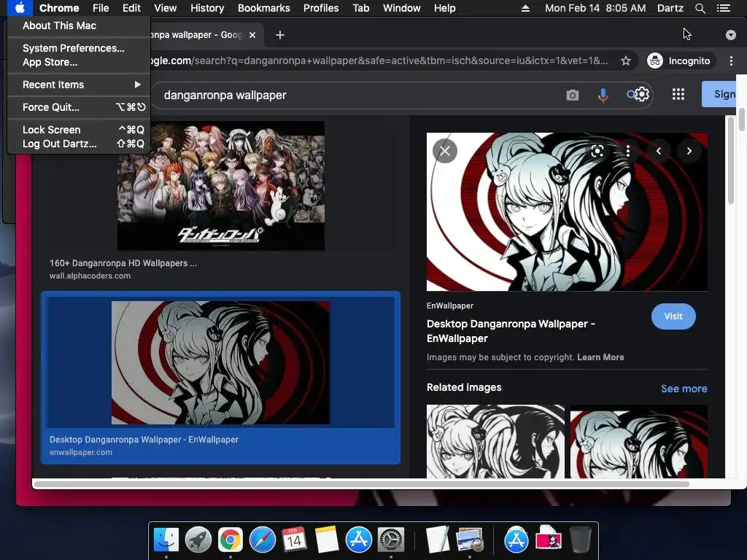Open the Bookmarks menu
This screenshot has height=560, width=747.
(263, 8)
